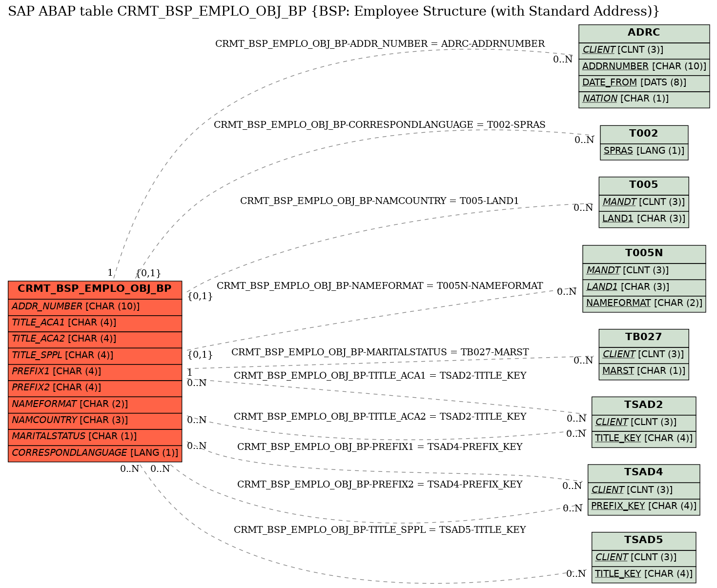Image resolution: width=717 pixels, height=588 pixels.
Task: Open the TSAD2 table header
Action: (644, 406)
